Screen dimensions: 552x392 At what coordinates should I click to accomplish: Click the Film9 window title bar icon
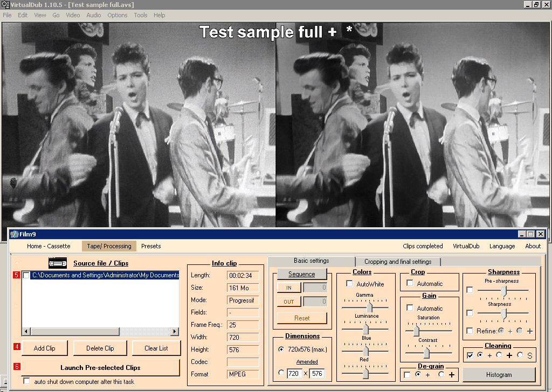tap(14, 234)
